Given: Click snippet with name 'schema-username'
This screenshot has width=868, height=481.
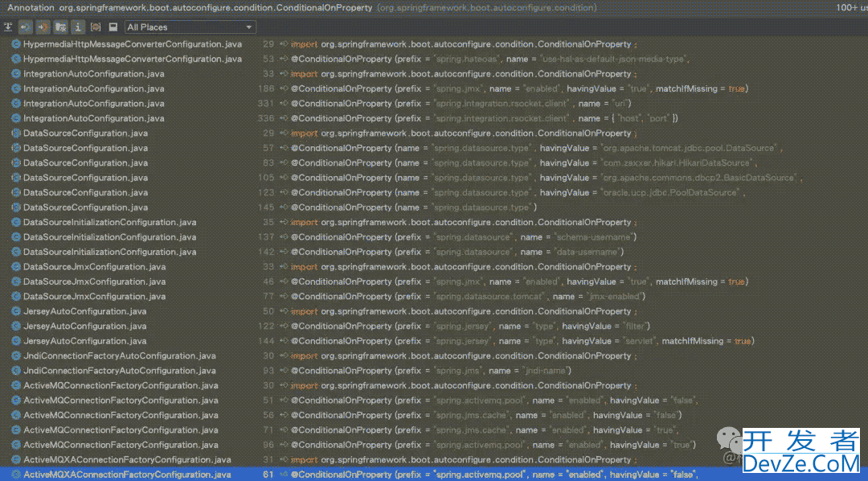Looking at the screenshot, I should click(464, 236).
